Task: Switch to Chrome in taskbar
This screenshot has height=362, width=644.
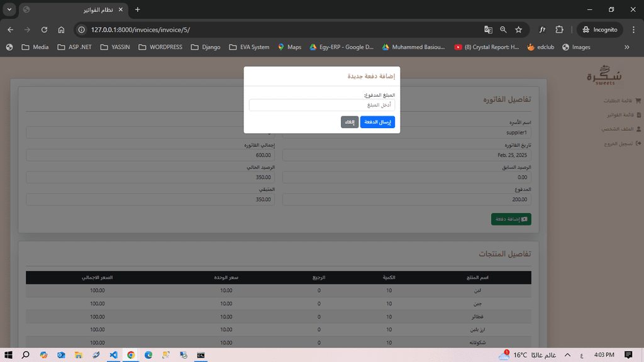Action: click(131, 355)
